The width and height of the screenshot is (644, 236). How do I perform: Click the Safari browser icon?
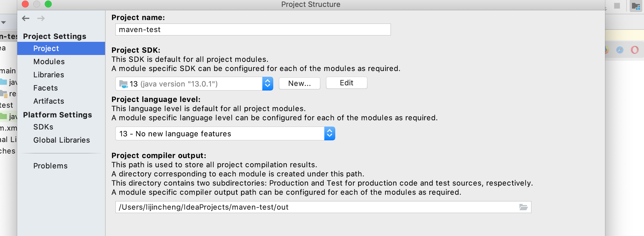620,50
